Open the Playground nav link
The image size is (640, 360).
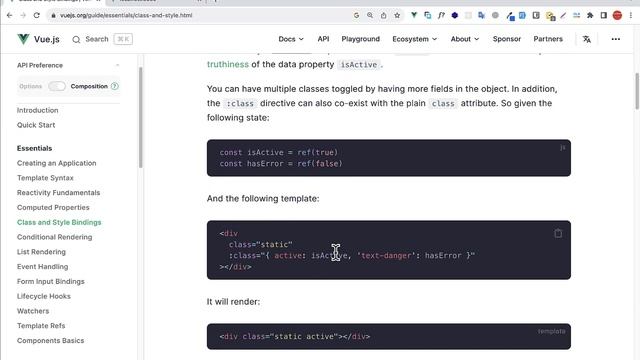(x=360, y=39)
